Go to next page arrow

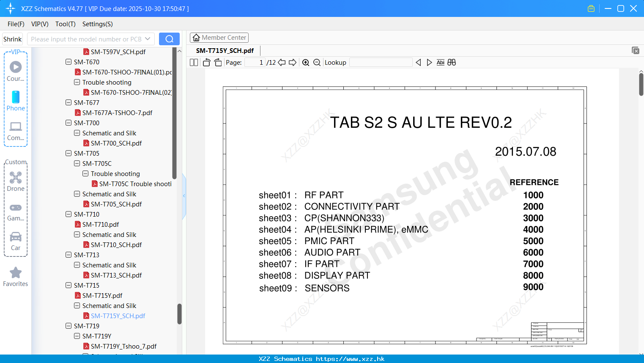(x=293, y=63)
